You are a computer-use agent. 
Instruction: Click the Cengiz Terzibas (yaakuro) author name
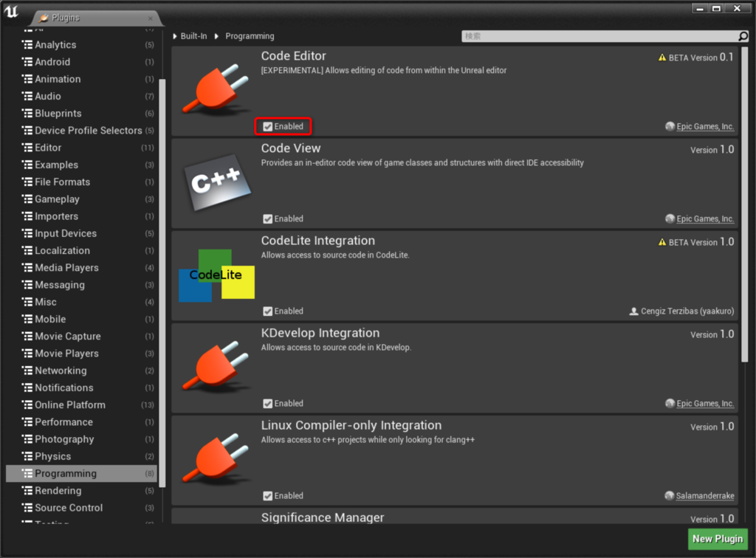pos(687,311)
